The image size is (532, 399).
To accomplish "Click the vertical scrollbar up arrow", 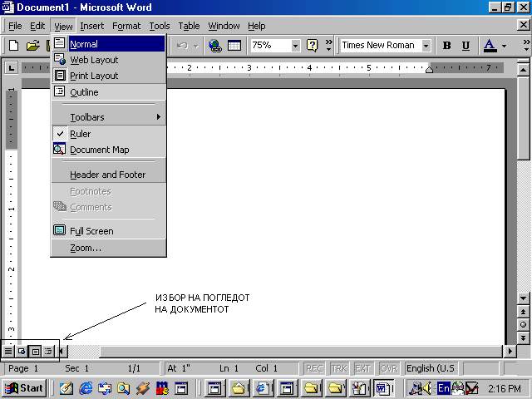I will pos(523,70).
